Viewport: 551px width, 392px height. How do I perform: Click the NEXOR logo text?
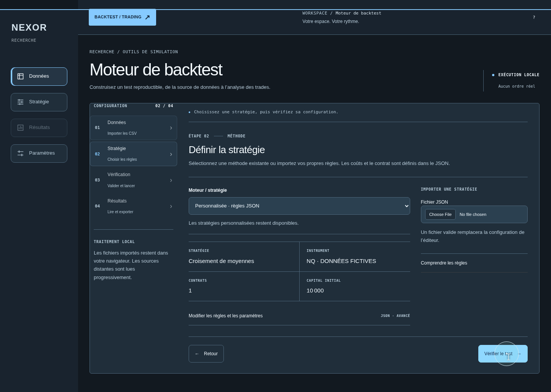(x=29, y=28)
